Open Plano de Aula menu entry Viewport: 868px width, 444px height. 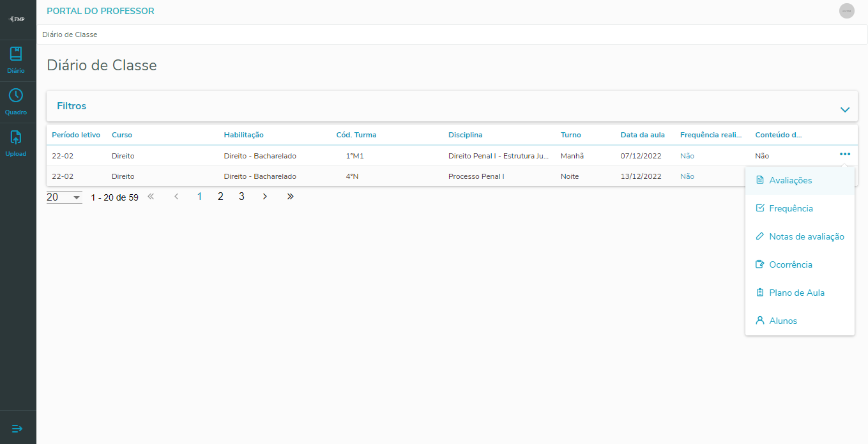pyautogui.click(x=796, y=293)
